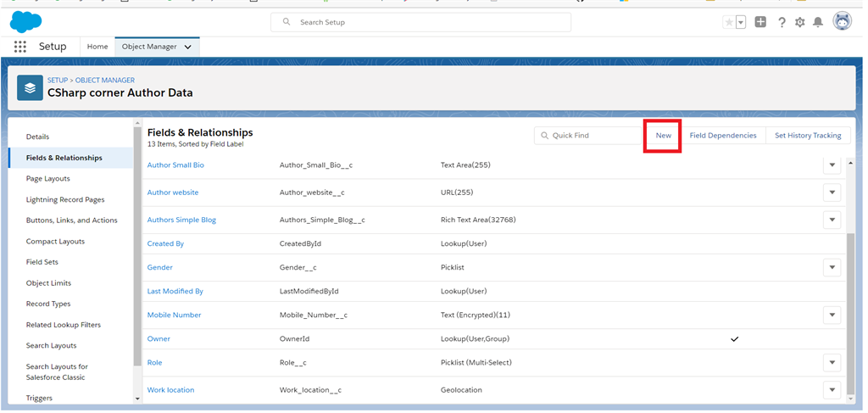The height and width of the screenshot is (413, 868).
Task: Click the indexed checkmark in Owner row
Action: (735, 339)
